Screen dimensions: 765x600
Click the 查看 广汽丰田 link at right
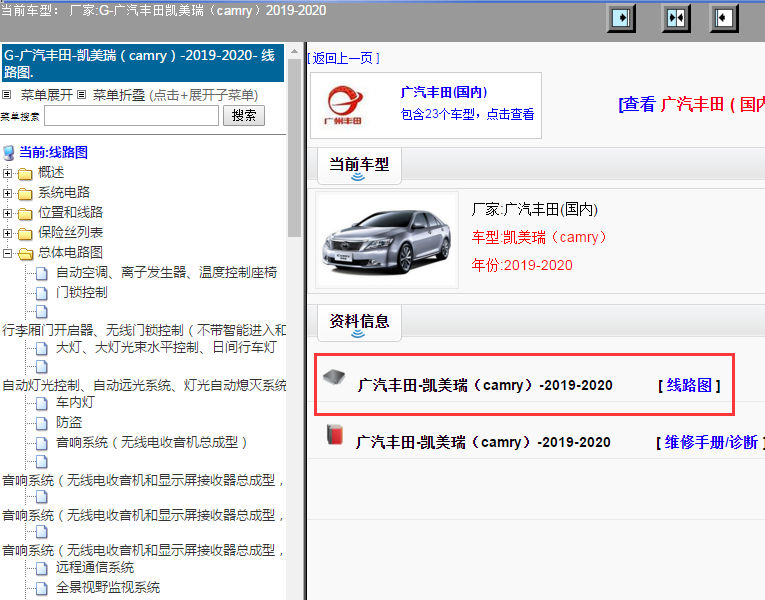pyautogui.click(x=691, y=104)
